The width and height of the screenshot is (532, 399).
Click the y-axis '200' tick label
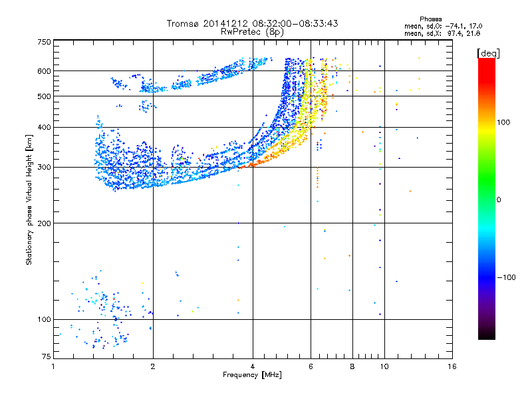pyautogui.click(x=44, y=223)
